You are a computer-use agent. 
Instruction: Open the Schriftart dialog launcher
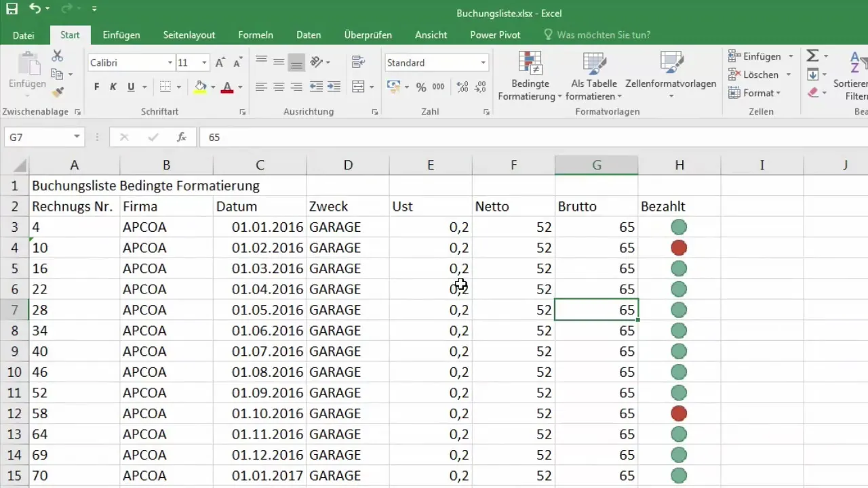243,112
